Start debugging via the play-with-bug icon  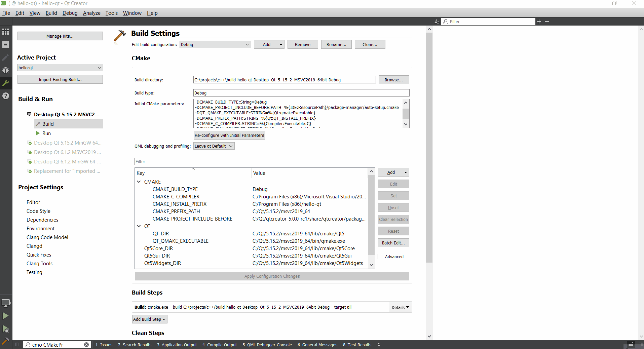click(5, 329)
